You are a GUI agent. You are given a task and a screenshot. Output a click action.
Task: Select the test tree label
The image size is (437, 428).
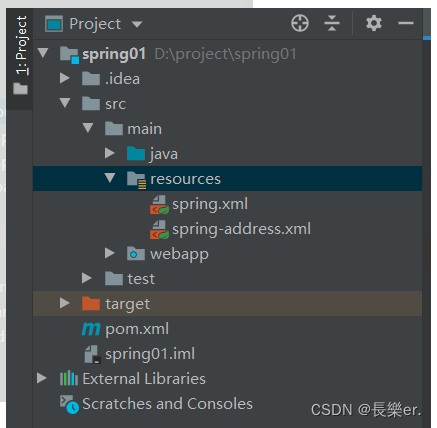point(141,279)
